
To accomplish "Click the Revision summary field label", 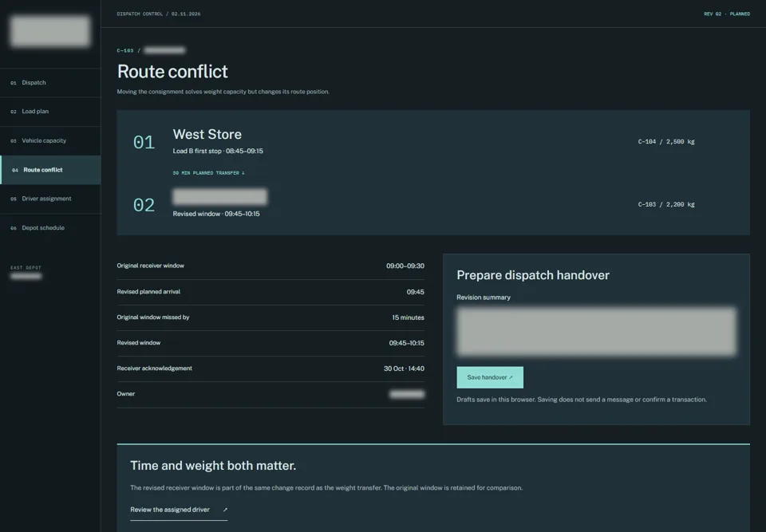I will click(484, 297).
